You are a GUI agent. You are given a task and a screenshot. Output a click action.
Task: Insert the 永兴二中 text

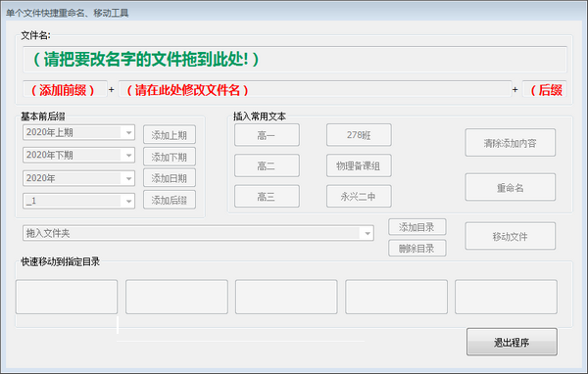(x=359, y=196)
